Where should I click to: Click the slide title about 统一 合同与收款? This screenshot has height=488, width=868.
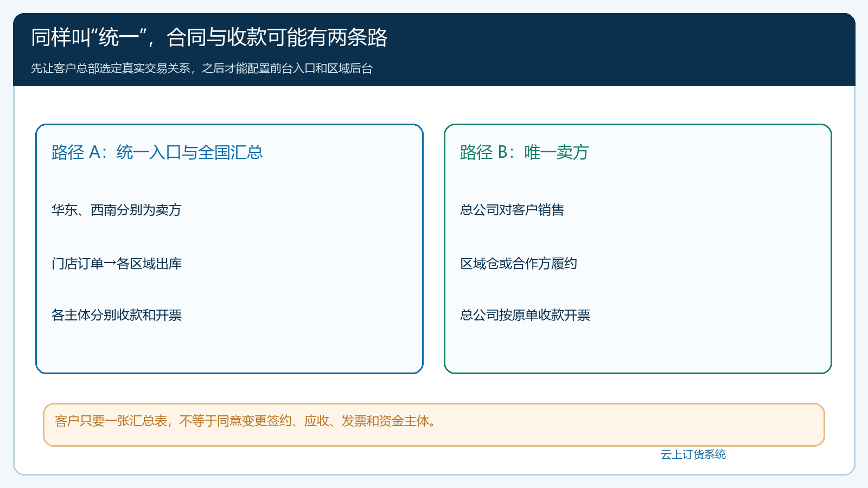[x=209, y=37]
